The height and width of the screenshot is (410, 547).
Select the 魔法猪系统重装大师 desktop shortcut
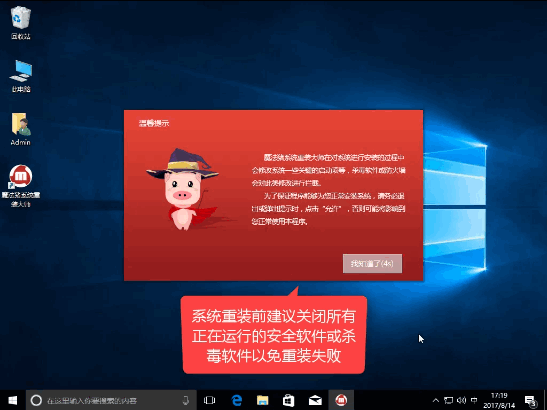pos(21,186)
